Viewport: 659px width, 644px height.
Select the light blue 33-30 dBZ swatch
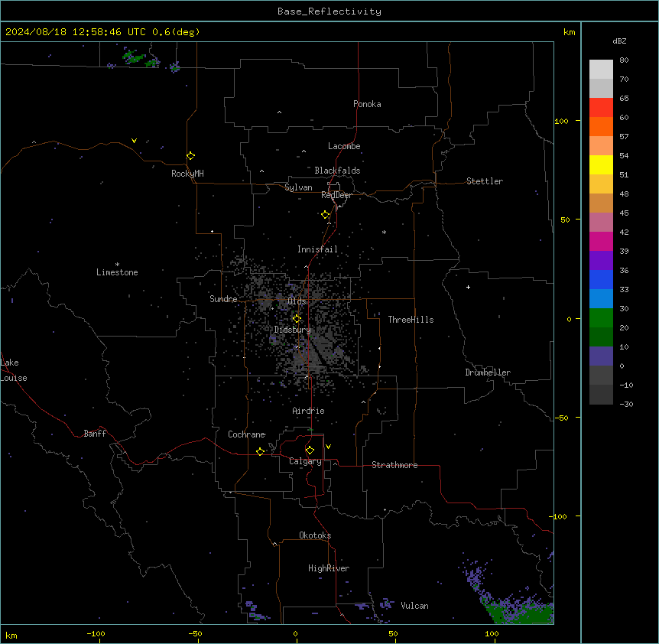601,299
